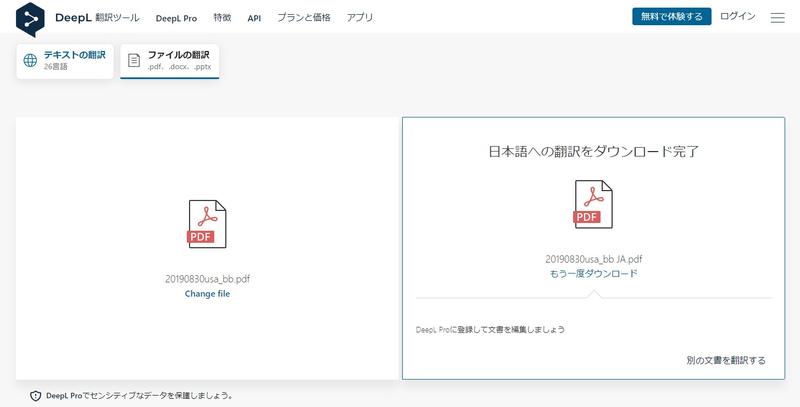Screen dimensions: 800x407
Task: Click the globe icon on text translation tab
Action: [x=30, y=60]
